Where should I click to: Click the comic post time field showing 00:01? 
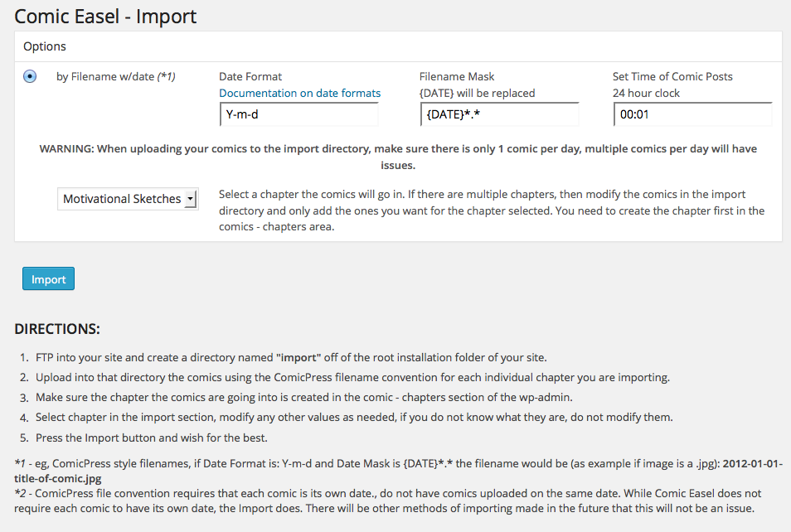pos(692,114)
